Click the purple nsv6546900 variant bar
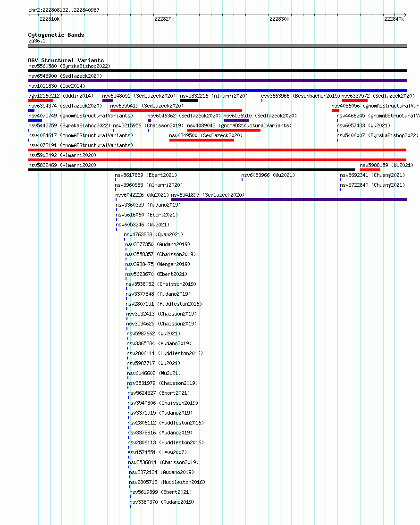Viewport: 420px width, 525px height. coord(218,81)
